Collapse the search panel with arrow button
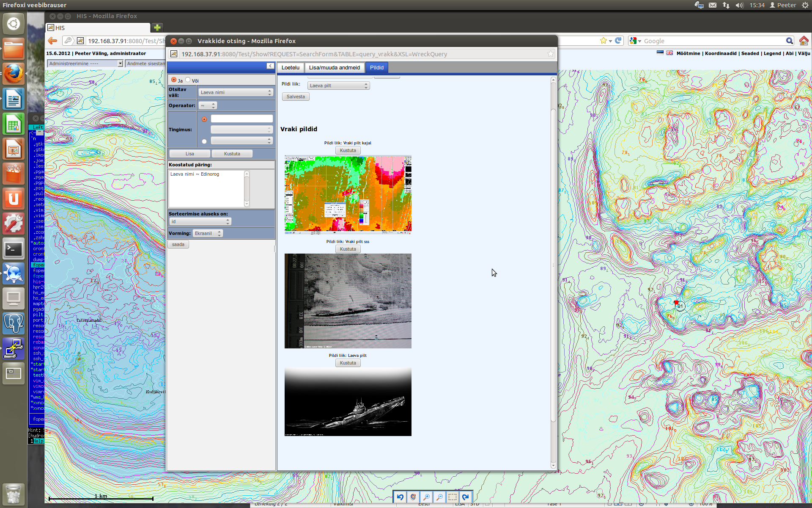The width and height of the screenshot is (812, 508). pos(270,66)
